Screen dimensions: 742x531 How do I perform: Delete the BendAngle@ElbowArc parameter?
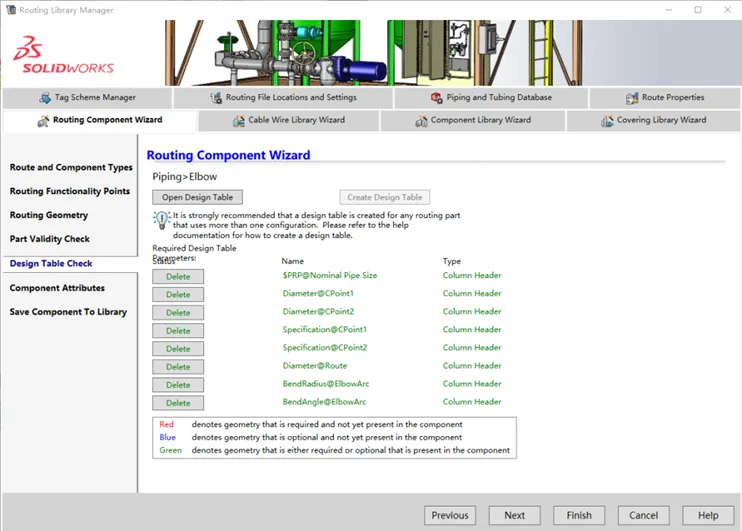coord(178,403)
